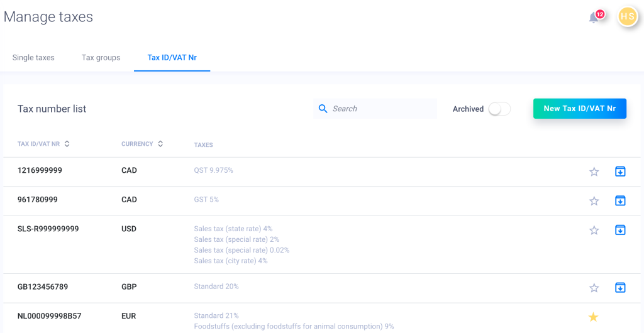This screenshot has width=644, height=333.
Task: Switch to the Single taxes tab
Action: click(33, 58)
